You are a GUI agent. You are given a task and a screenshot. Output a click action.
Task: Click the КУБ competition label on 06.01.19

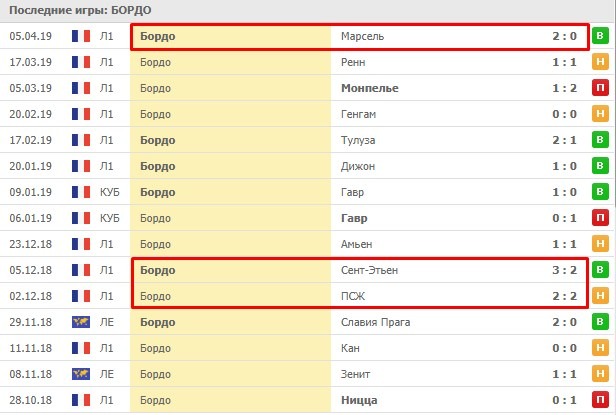click(x=110, y=218)
